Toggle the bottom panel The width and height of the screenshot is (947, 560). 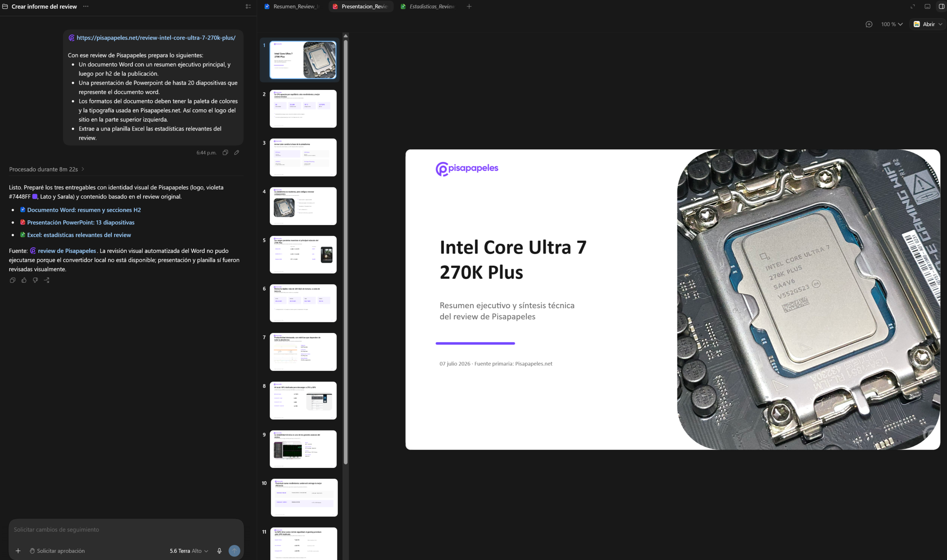(x=927, y=6)
